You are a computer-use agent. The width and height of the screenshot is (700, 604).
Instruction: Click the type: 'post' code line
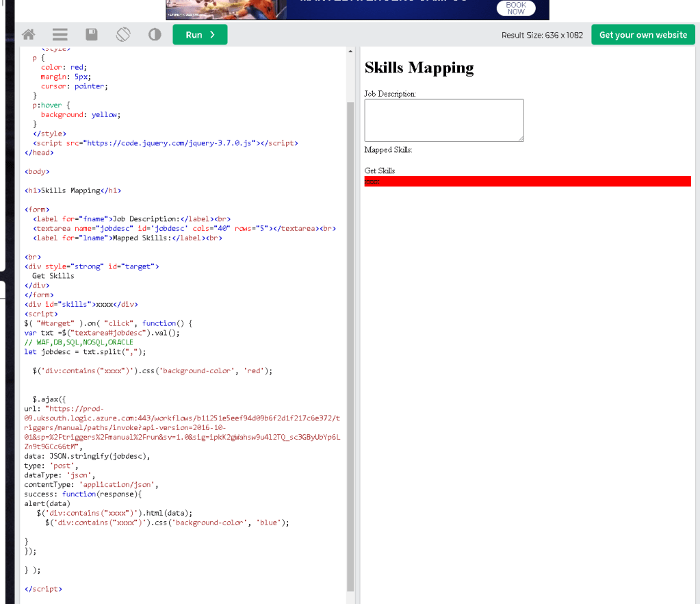click(51, 466)
